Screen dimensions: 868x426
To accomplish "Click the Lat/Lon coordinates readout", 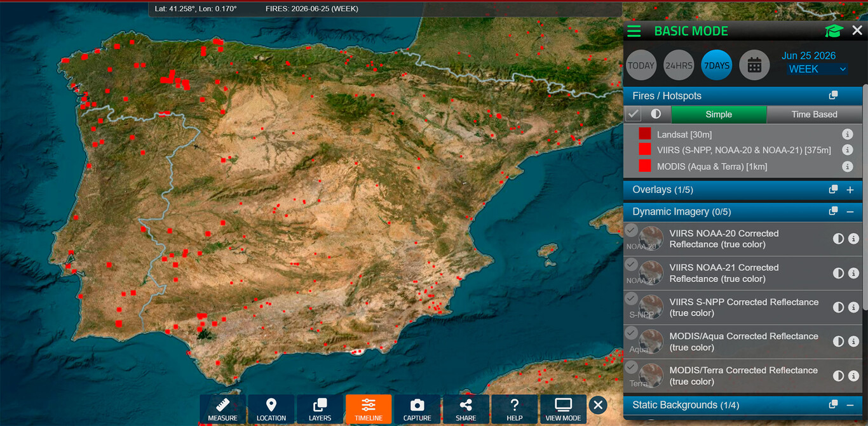I will coord(196,9).
